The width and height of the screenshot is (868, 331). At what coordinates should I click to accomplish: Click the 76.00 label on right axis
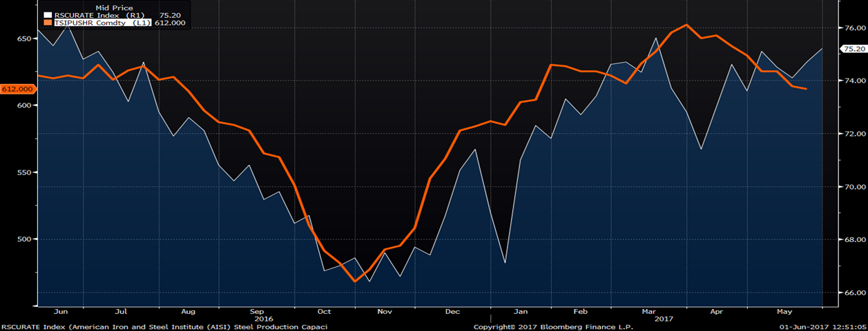point(851,28)
